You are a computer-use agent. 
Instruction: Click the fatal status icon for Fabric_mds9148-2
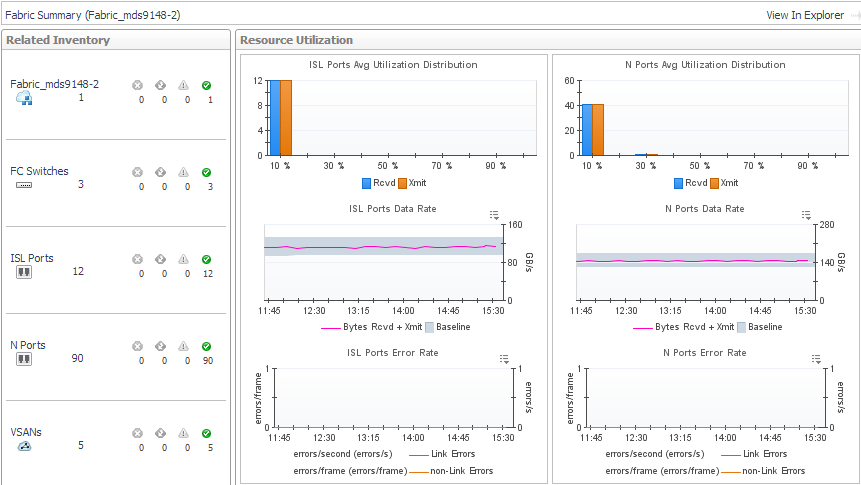point(138,85)
